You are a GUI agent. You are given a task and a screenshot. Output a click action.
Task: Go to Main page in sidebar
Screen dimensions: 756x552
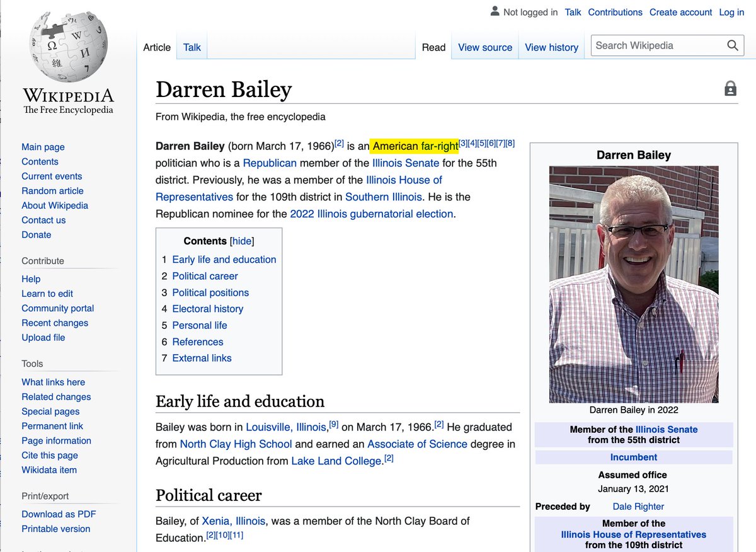[x=43, y=147]
